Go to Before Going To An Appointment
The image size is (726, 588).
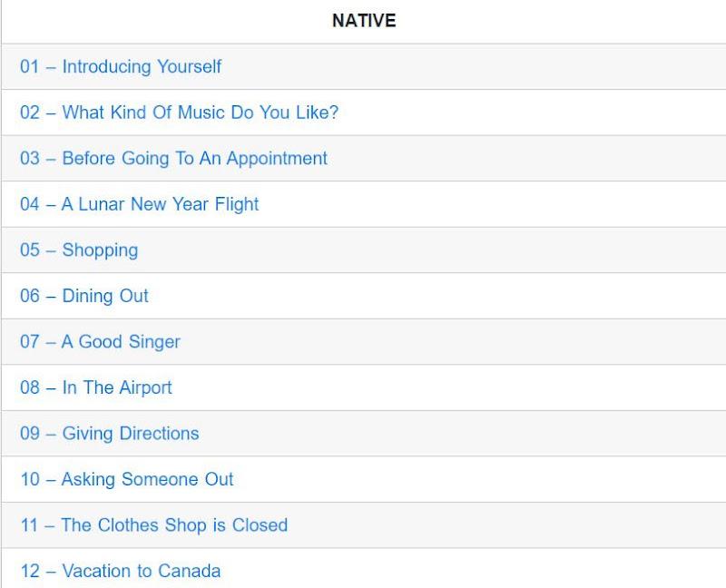tap(173, 158)
